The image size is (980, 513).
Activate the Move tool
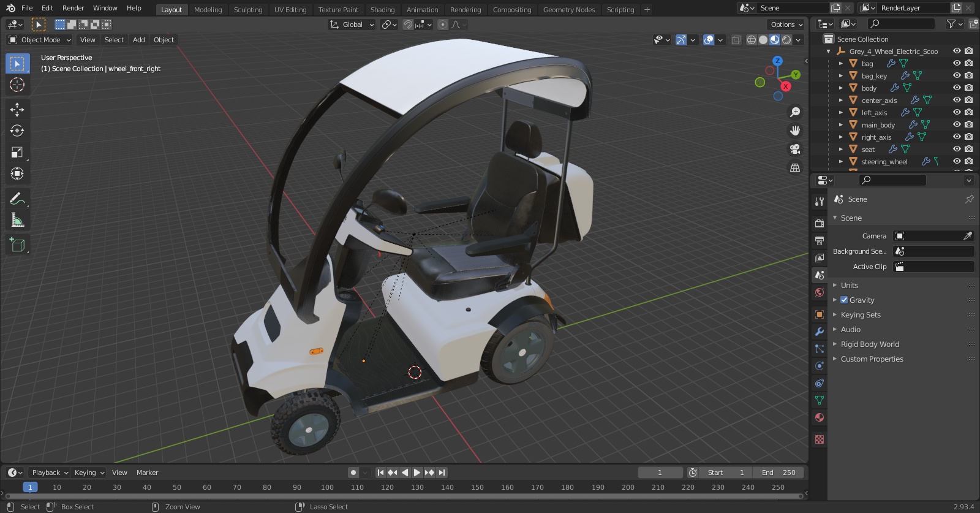point(17,109)
